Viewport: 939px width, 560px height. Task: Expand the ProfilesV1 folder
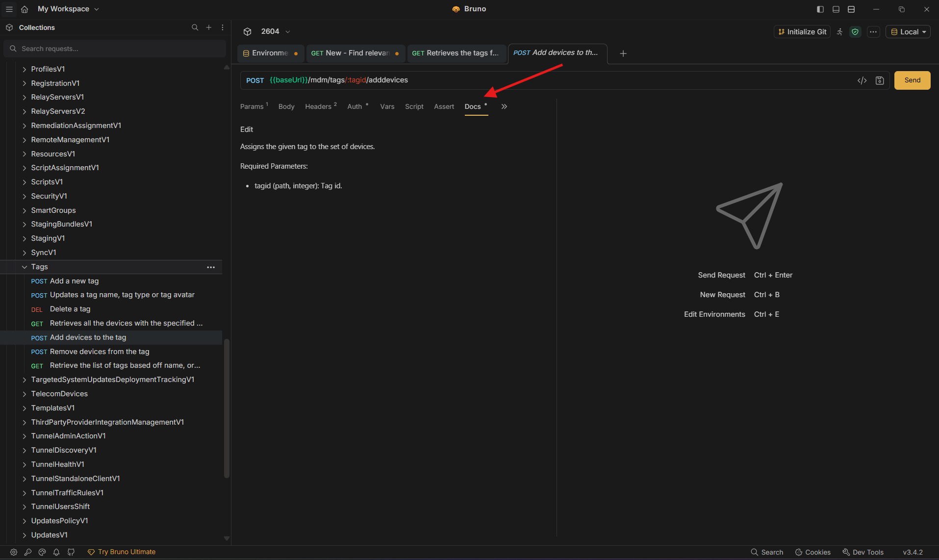point(24,70)
